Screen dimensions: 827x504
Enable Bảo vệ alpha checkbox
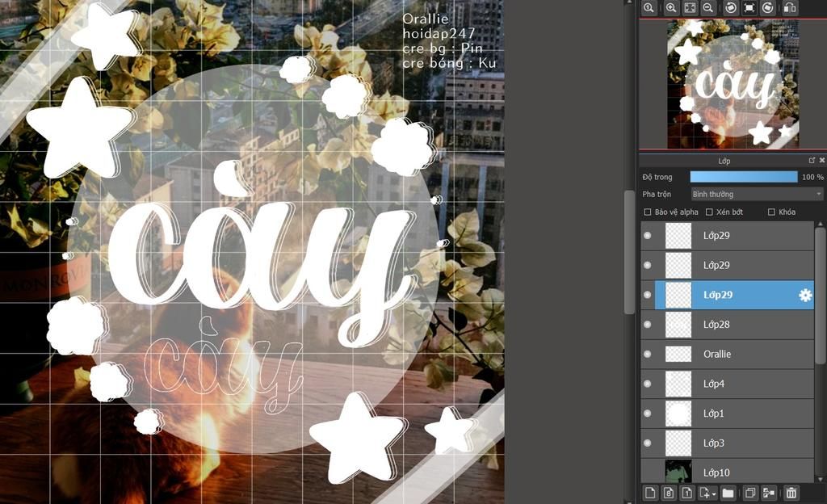tap(648, 212)
